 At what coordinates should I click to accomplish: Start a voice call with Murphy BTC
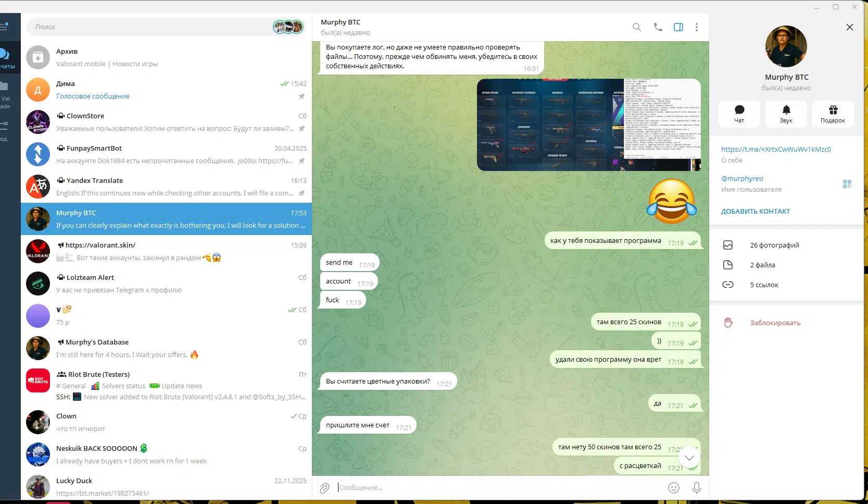point(658,27)
